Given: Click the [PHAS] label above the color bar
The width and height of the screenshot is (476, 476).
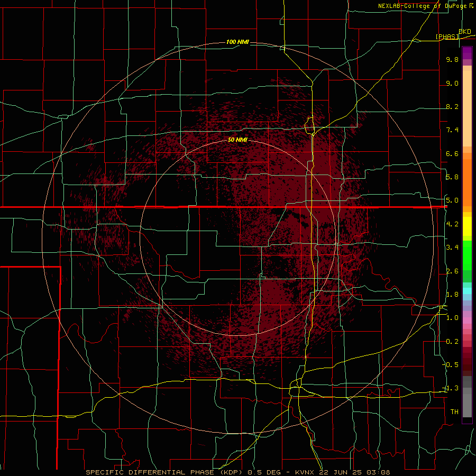Looking at the screenshot, I should [x=447, y=36].
